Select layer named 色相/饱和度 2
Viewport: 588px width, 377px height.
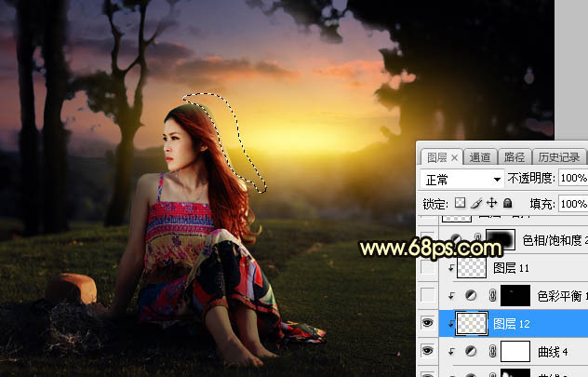pyautogui.click(x=555, y=240)
